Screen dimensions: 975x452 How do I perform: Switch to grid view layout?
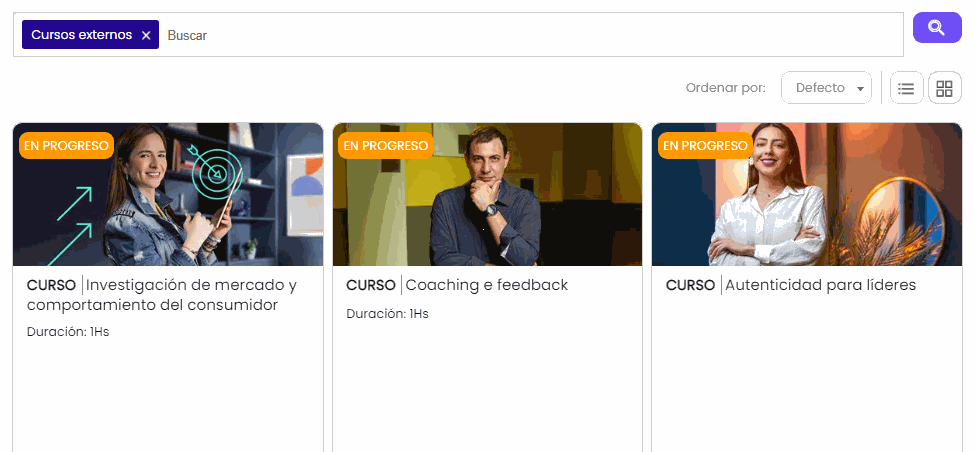tap(945, 88)
